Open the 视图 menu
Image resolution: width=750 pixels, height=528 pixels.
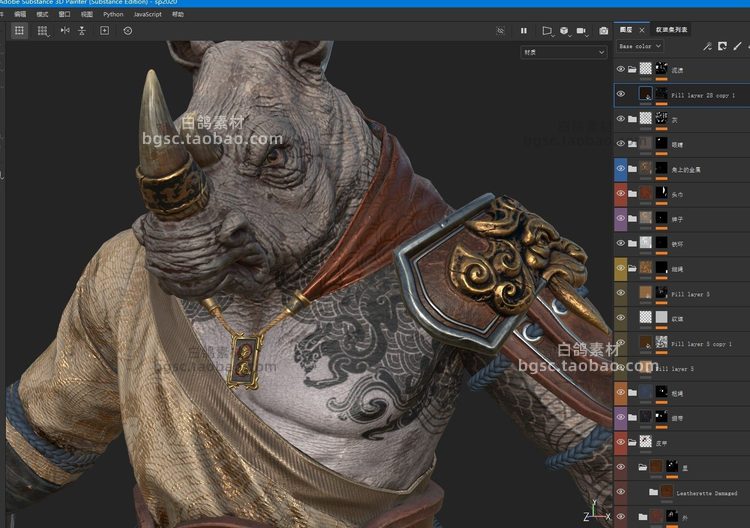pos(87,14)
